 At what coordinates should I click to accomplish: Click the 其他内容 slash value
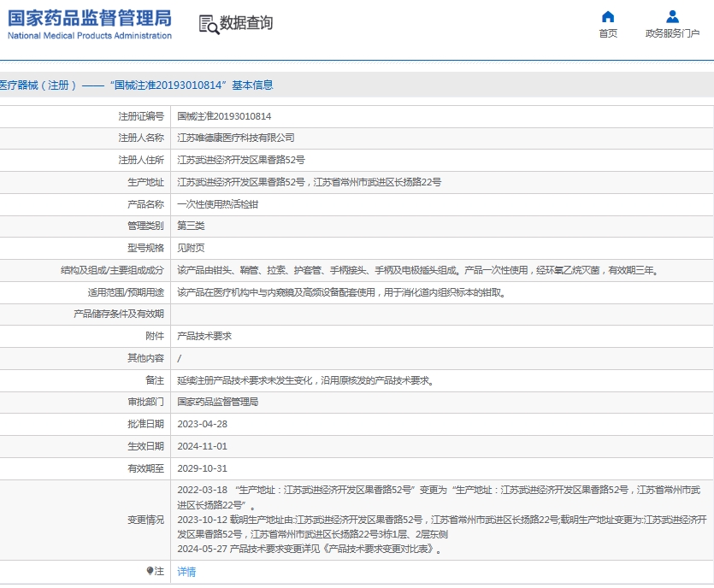[179, 358]
